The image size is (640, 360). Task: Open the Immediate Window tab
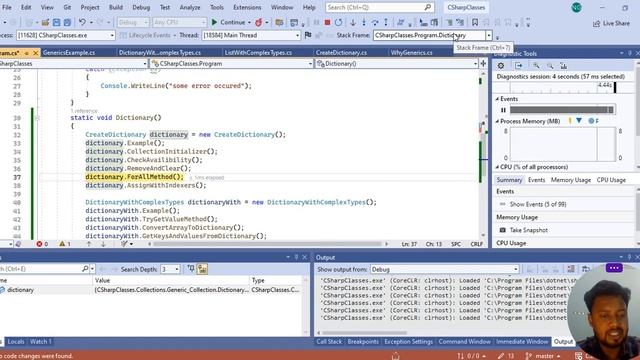(x=522, y=342)
